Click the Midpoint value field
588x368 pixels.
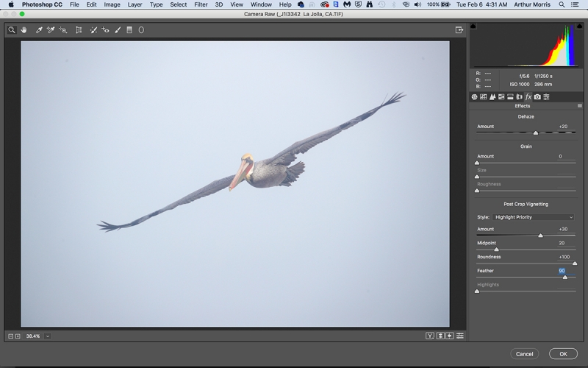[566, 243]
